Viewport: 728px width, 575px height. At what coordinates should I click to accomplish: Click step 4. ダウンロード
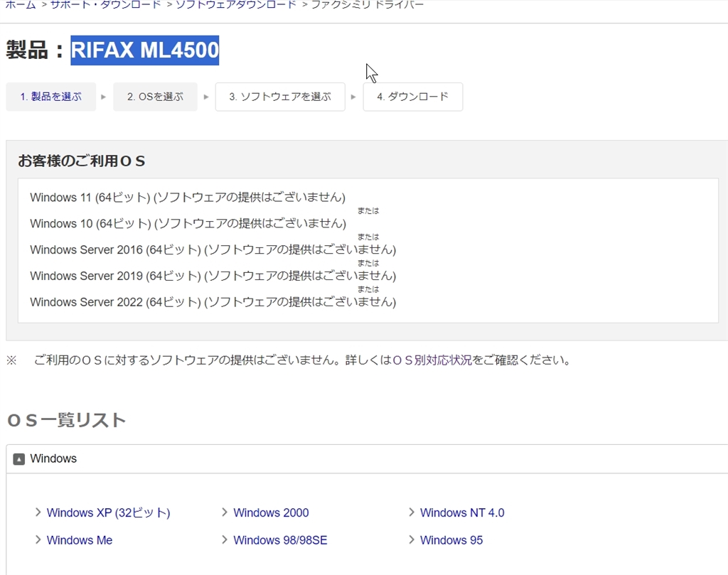click(413, 97)
